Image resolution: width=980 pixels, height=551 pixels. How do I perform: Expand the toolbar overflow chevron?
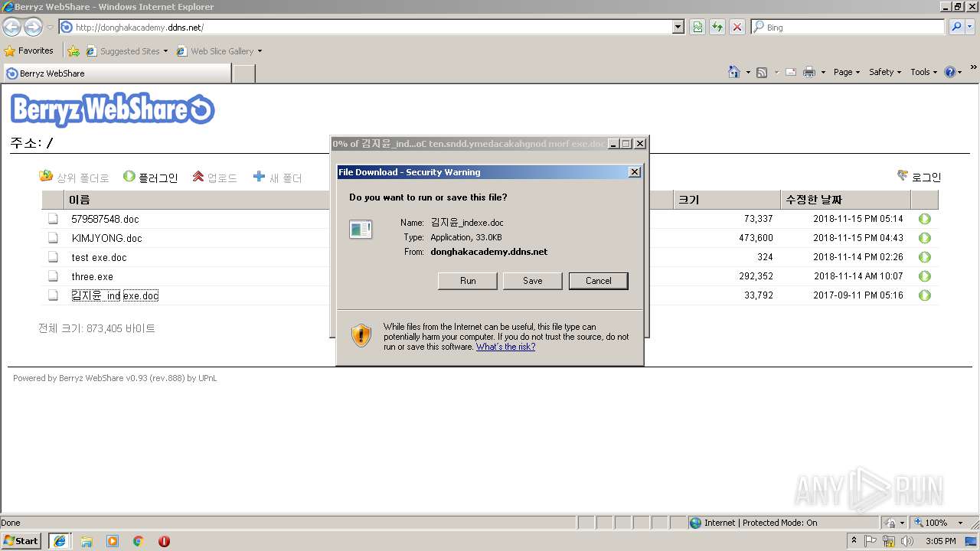[973, 69]
